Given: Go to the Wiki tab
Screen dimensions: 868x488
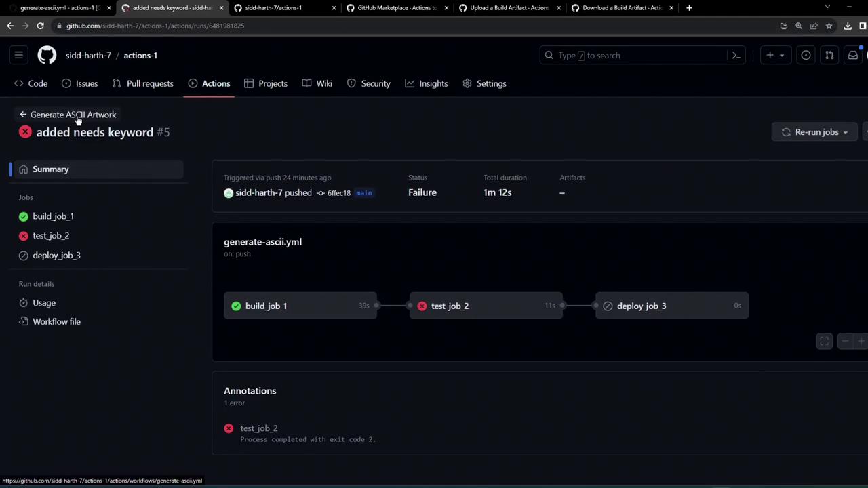Looking at the screenshot, I should [x=317, y=83].
